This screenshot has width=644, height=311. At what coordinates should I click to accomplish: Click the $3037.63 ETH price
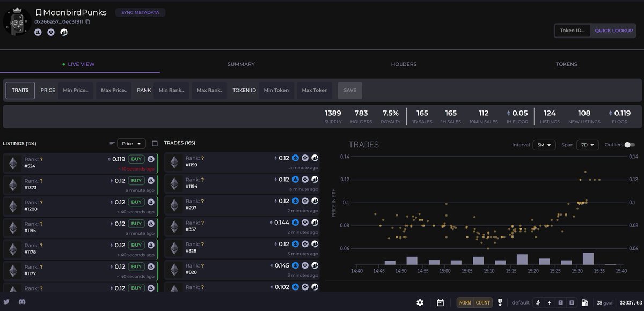631,303
